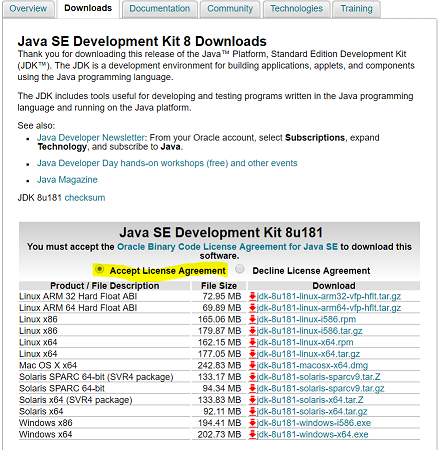Image resolution: width=440 pixels, height=450 pixels.
Task: Download jdk-8u181-windows-x64.exe file link
Action: pyautogui.click(x=312, y=434)
